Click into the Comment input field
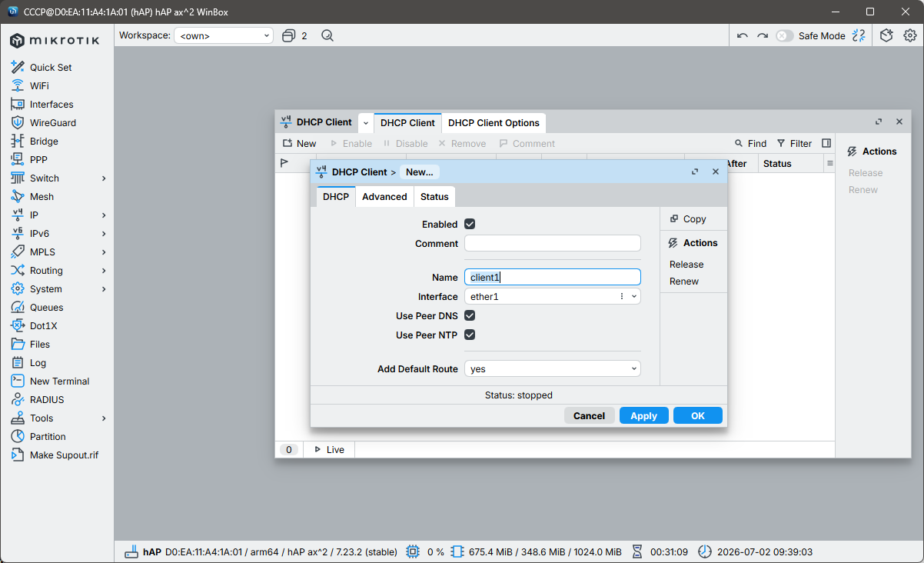 pyautogui.click(x=552, y=243)
